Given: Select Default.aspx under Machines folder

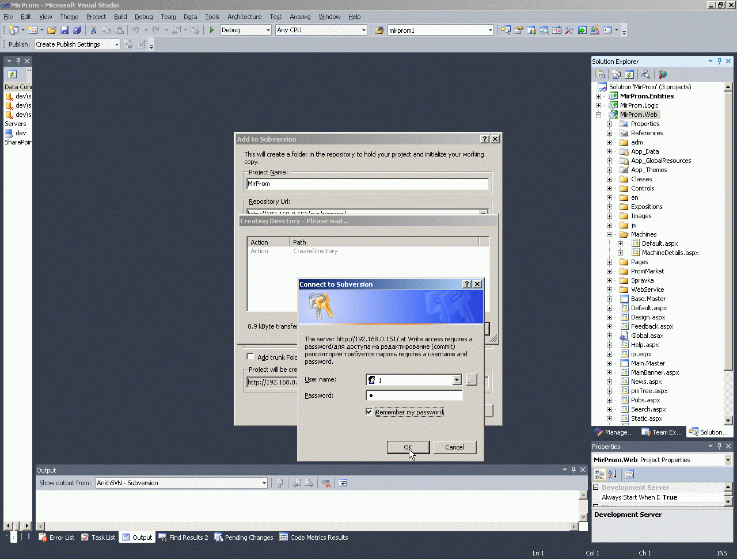Looking at the screenshot, I should point(660,243).
